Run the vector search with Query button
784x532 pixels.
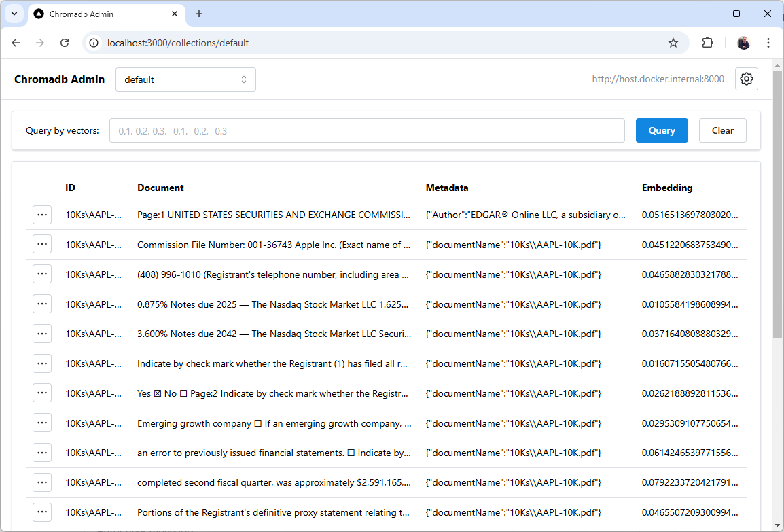(x=662, y=130)
